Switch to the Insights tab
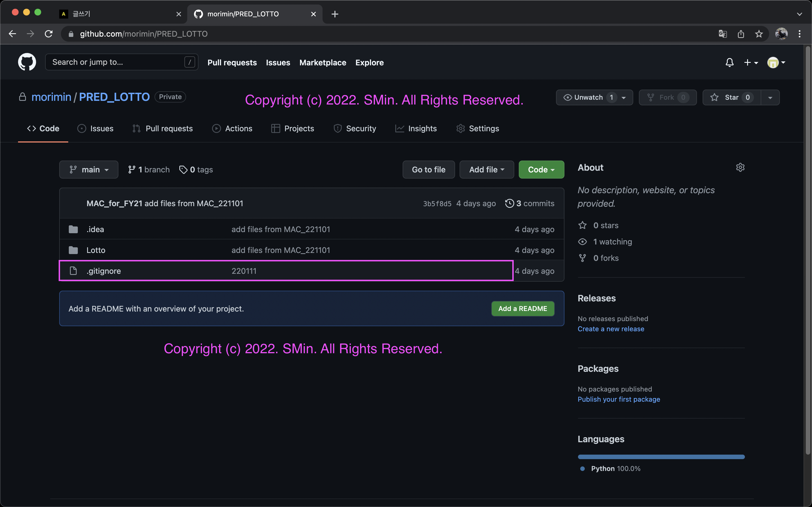 click(x=416, y=128)
